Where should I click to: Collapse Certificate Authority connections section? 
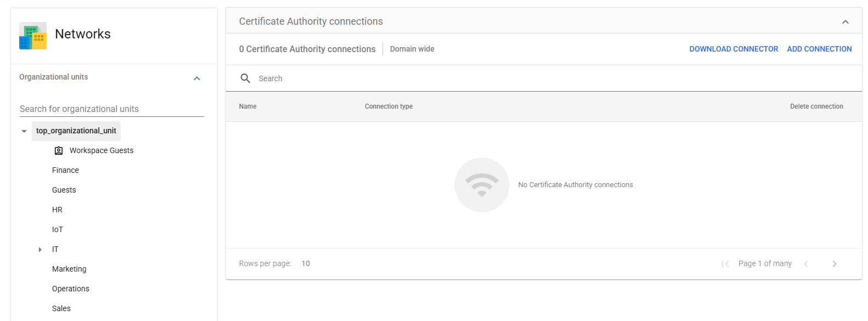click(x=846, y=22)
